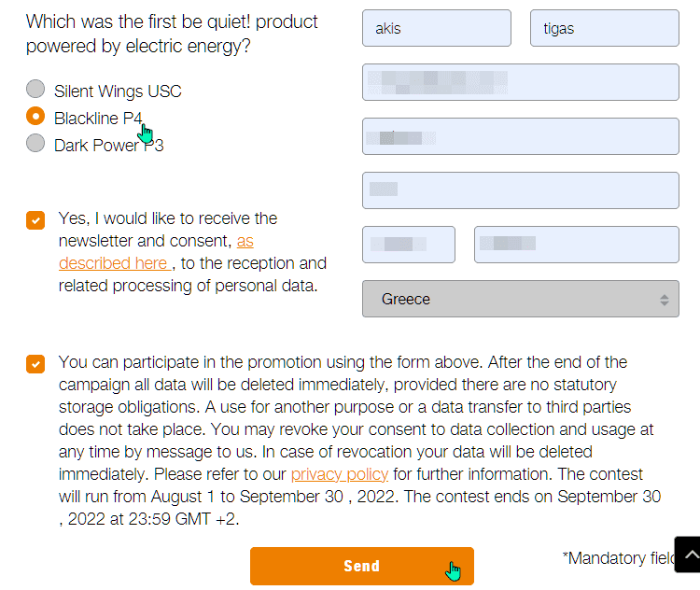Open the 'as described here' link

(156, 252)
